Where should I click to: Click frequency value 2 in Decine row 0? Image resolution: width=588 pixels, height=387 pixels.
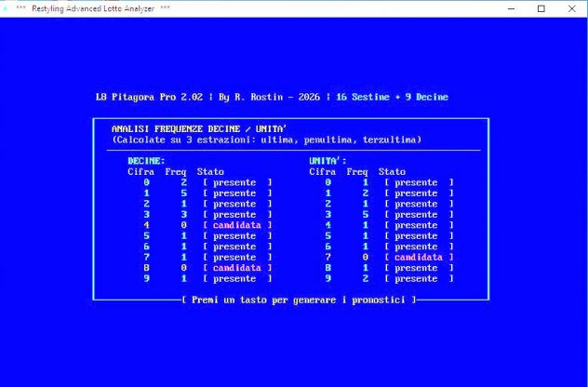[184, 182]
